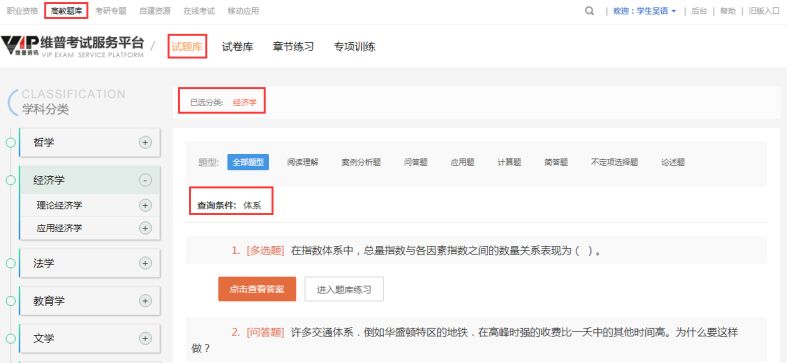The height and width of the screenshot is (363, 787).
Task: Select 高教题库 in top navigation
Action: pyautogui.click(x=66, y=11)
